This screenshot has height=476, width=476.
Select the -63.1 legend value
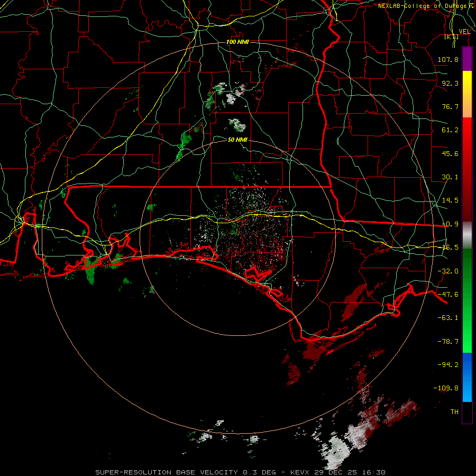coord(448,318)
